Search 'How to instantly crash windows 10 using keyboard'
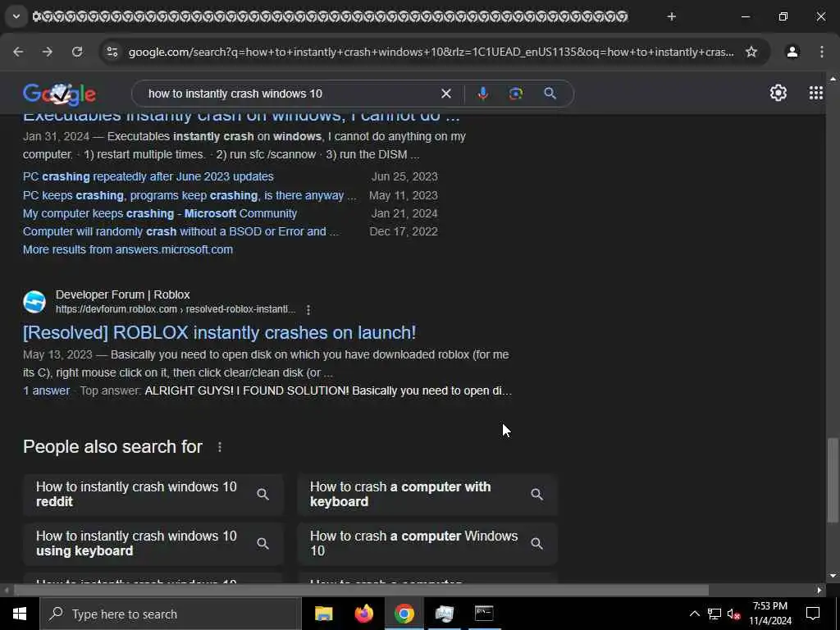Viewport: 840px width, 630px height. click(153, 543)
